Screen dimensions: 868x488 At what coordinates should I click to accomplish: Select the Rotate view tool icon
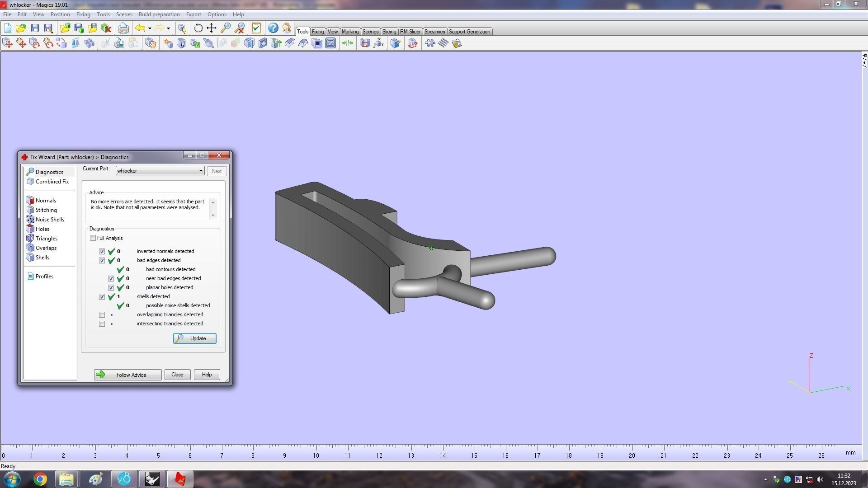click(x=198, y=28)
